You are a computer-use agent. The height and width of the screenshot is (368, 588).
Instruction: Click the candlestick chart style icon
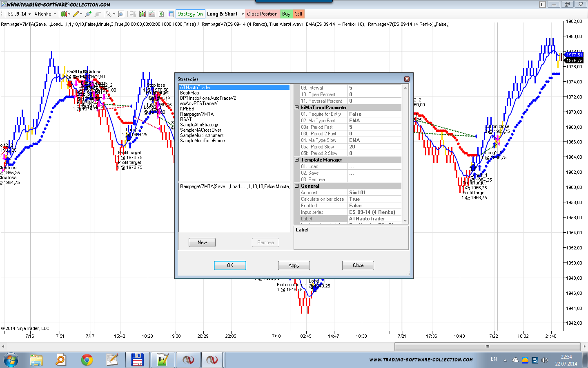point(64,14)
